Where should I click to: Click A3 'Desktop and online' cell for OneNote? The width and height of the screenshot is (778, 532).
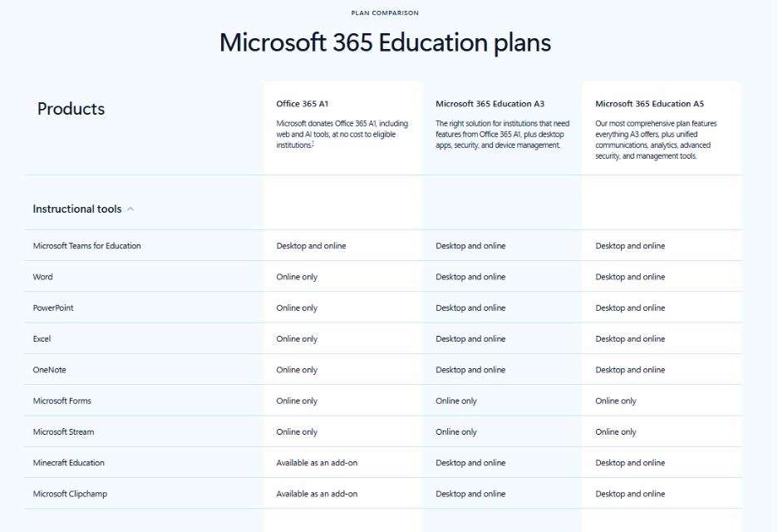(x=470, y=370)
